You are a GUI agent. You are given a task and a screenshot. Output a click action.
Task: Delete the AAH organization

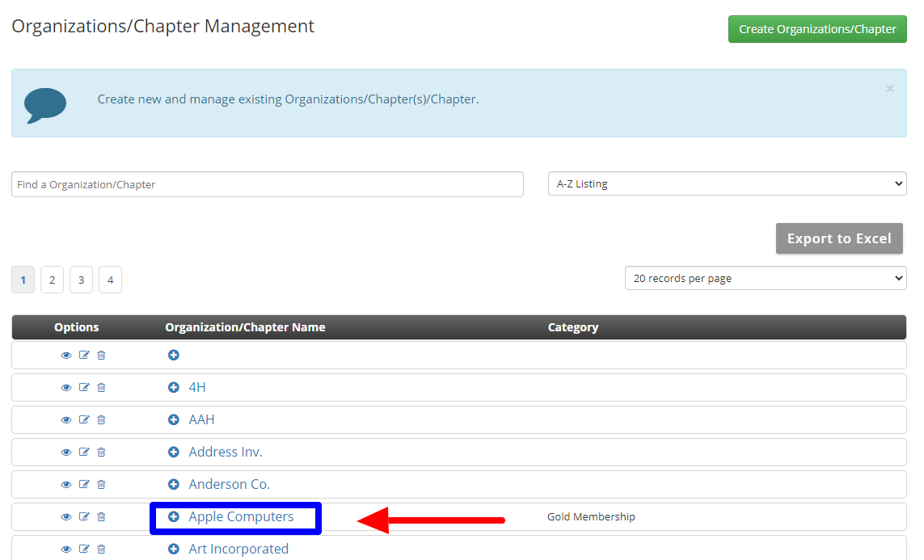[x=101, y=420]
